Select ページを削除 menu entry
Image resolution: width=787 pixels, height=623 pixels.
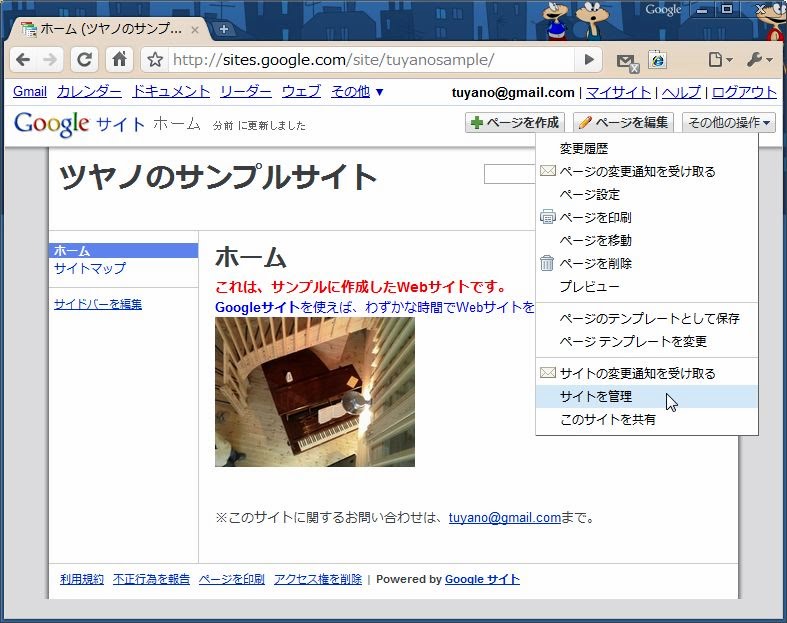[x=595, y=263]
